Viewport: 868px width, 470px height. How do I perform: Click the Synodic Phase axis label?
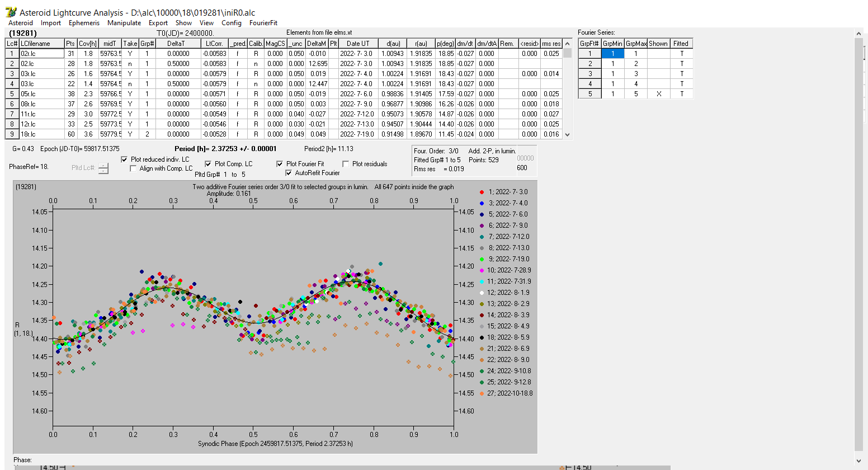275,444
